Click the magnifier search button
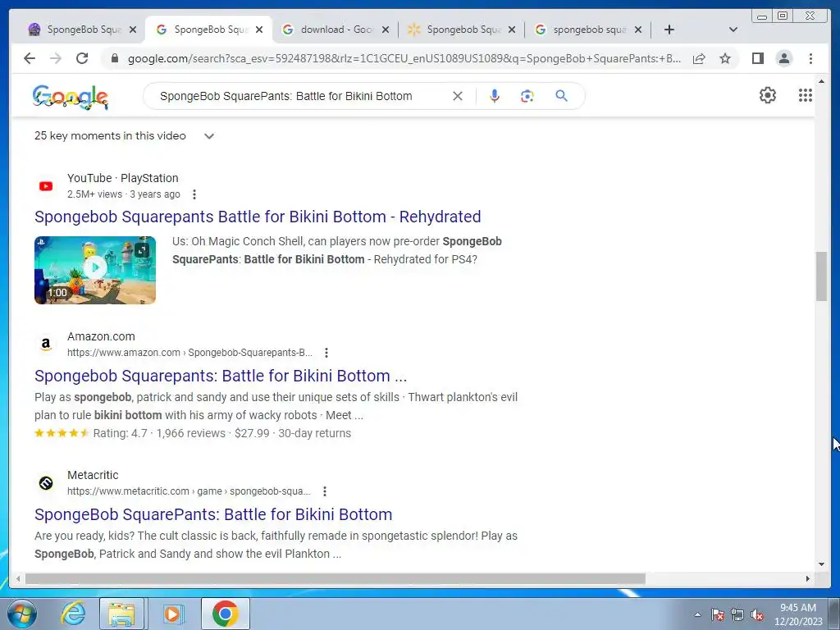The height and width of the screenshot is (630, 840). coord(561,96)
